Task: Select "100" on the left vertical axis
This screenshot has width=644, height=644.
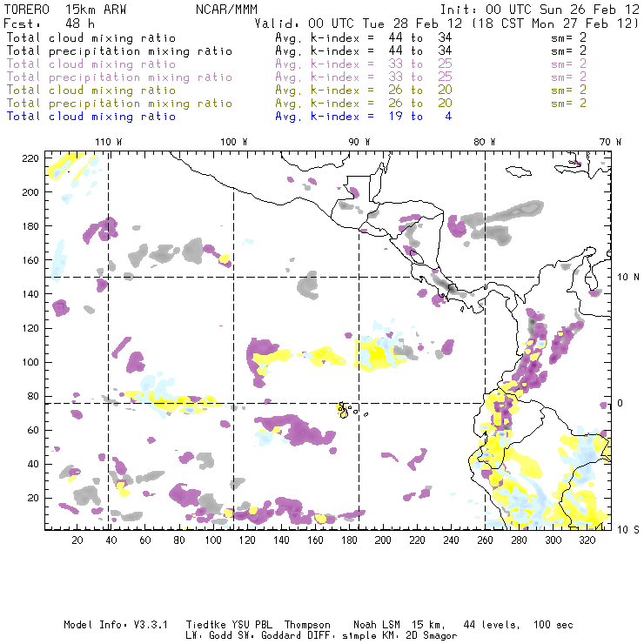Action: [30, 362]
